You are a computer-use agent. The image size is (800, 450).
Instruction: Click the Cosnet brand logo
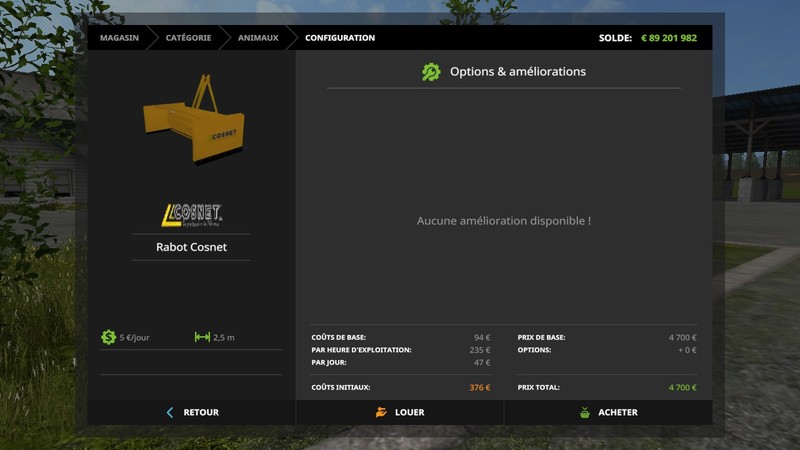(x=192, y=215)
